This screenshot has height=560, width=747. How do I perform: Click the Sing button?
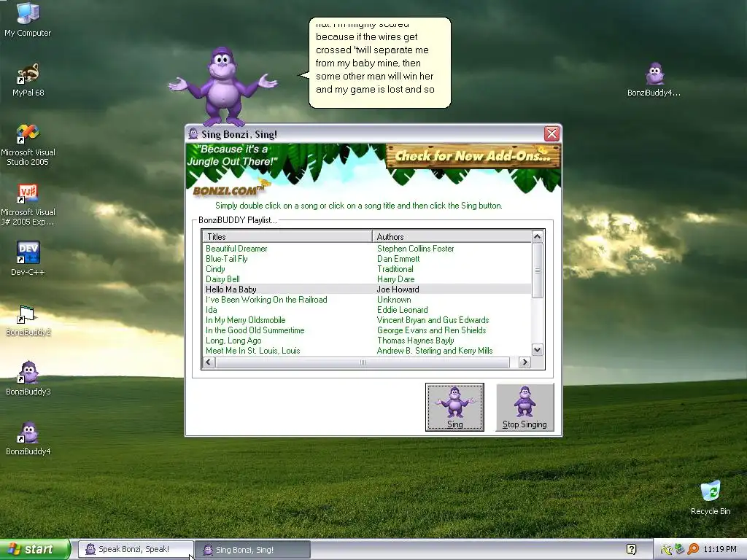(454, 407)
